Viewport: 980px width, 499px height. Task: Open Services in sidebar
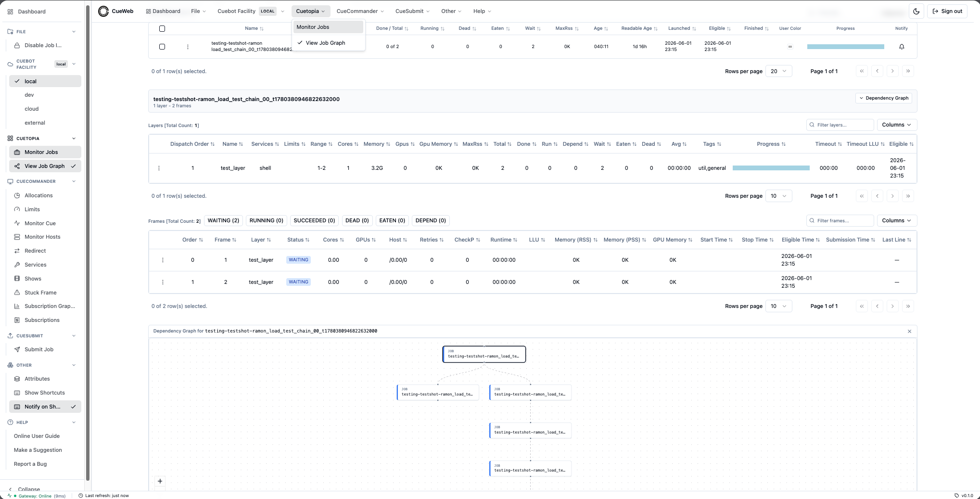(x=44, y=265)
